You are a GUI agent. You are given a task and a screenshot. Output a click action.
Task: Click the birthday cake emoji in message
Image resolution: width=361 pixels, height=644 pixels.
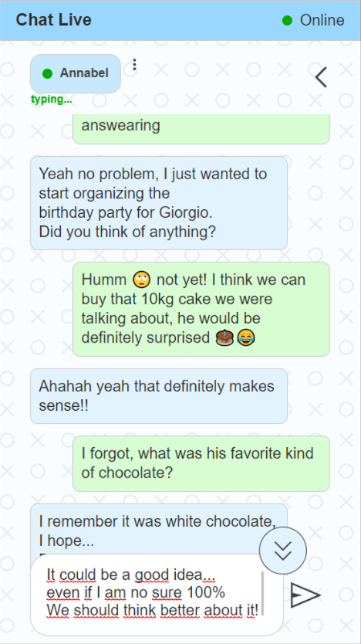click(x=224, y=337)
